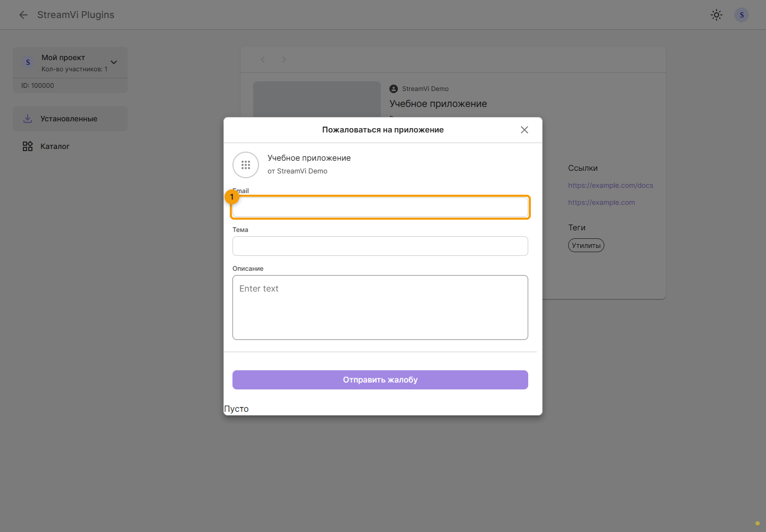
Task: Open the https://example.com link
Action: coord(602,203)
